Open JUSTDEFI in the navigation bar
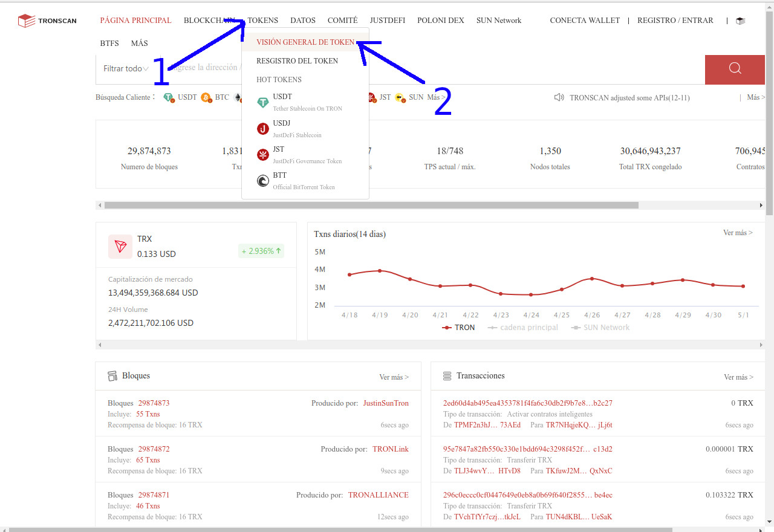 pyautogui.click(x=388, y=21)
